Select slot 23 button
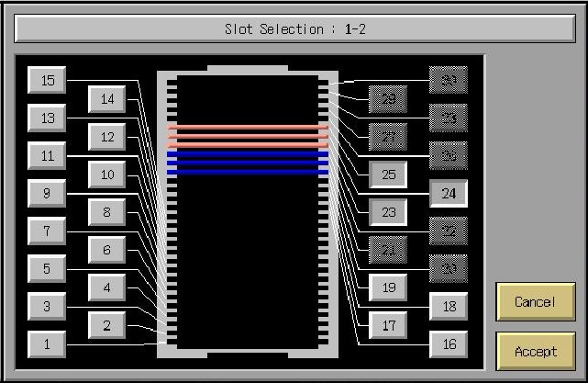588x383 pixels. (x=388, y=212)
